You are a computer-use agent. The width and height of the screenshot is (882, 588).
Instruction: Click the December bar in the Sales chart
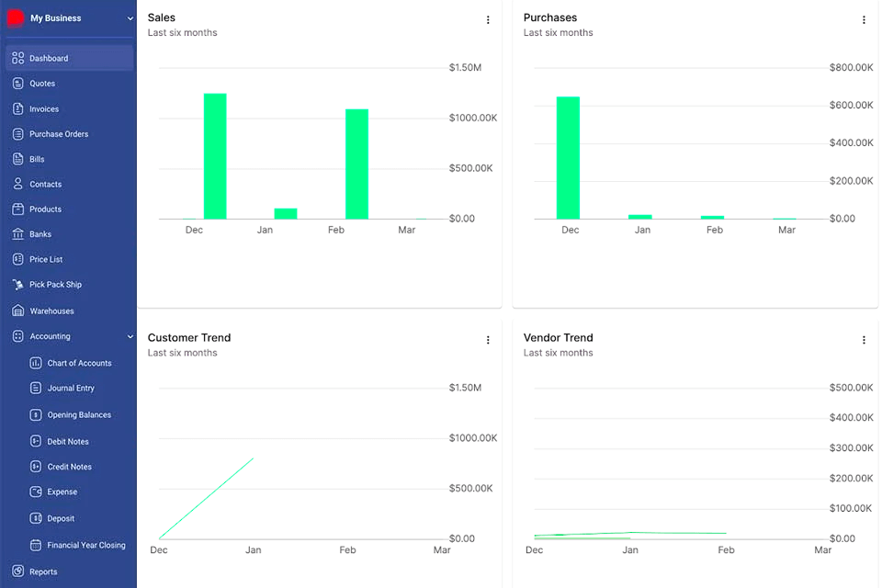click(x=216, y=154)
